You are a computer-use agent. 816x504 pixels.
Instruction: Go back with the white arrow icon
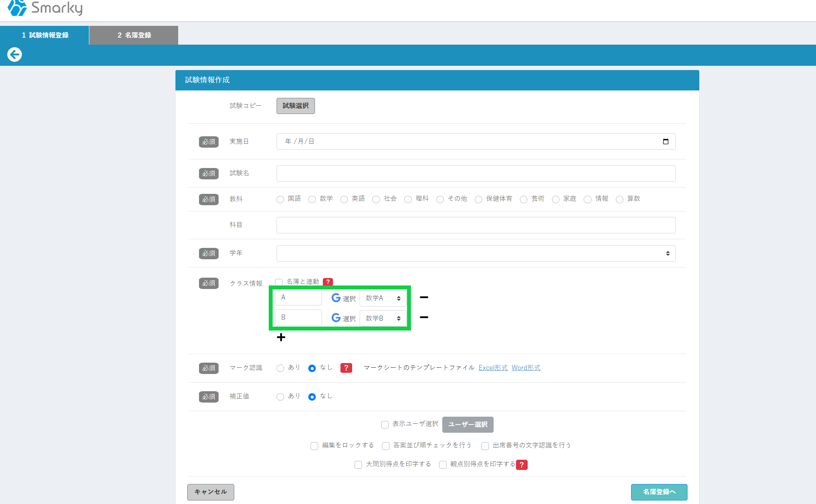[x=14, y=54]
